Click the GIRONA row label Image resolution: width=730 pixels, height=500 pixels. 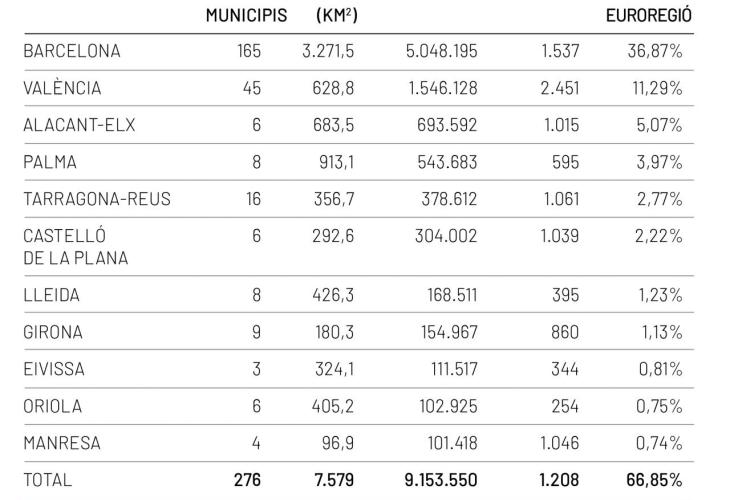pyautogui.click(x=53, y=332)
